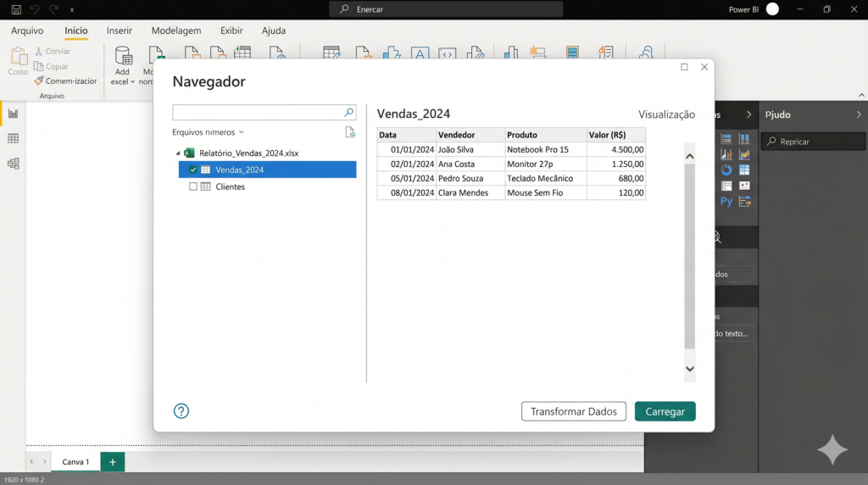868x485 pixels.
Task: Click the 680,00 value cell
Action: [616, 178]
